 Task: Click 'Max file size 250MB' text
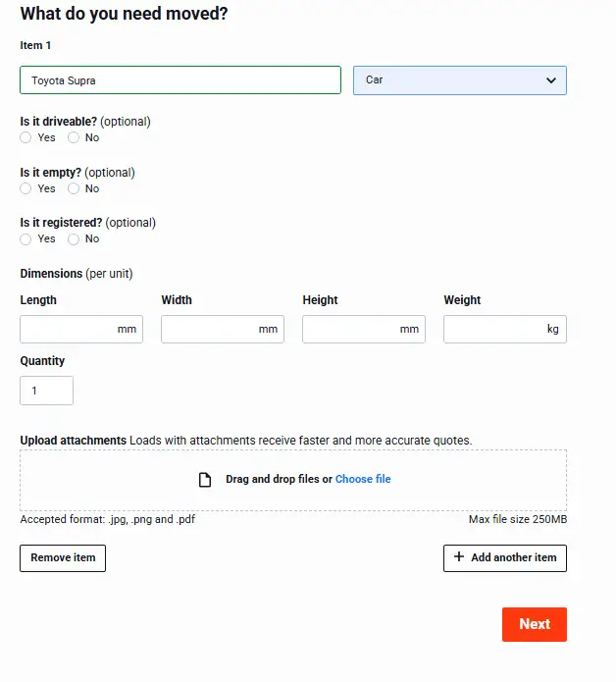518,519
